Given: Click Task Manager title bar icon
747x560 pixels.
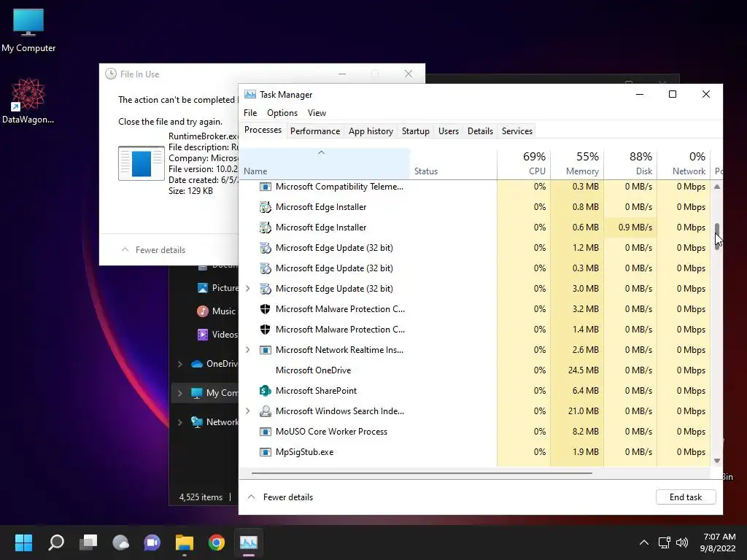Looking at the screenshot, I should click(x=250, y=94).
